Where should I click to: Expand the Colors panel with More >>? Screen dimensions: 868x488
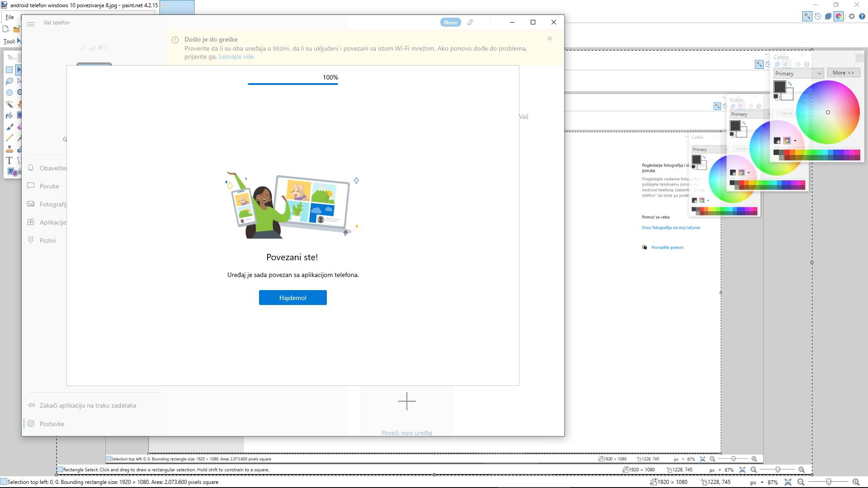(x=844, y=72)
